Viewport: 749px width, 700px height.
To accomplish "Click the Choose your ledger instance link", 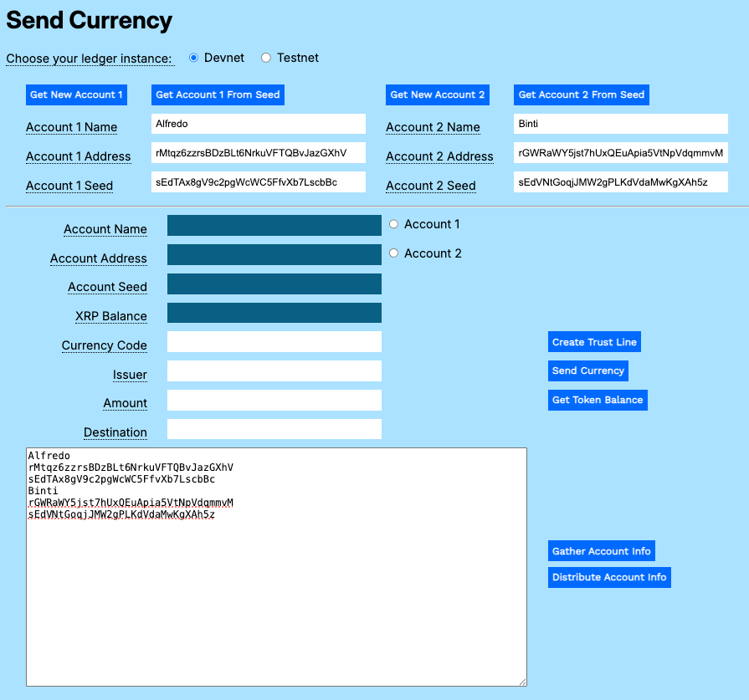I will (90, 59).
